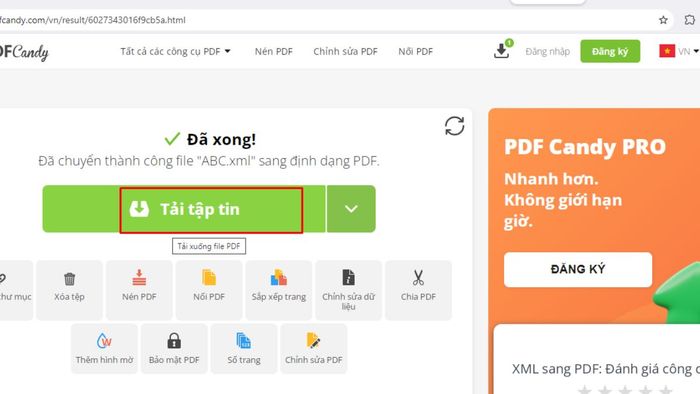Image resolution: width=700 pixels, height=394 pixels.
Task: Go to Nối PDF in top navigation
Action: click(416, 51)
